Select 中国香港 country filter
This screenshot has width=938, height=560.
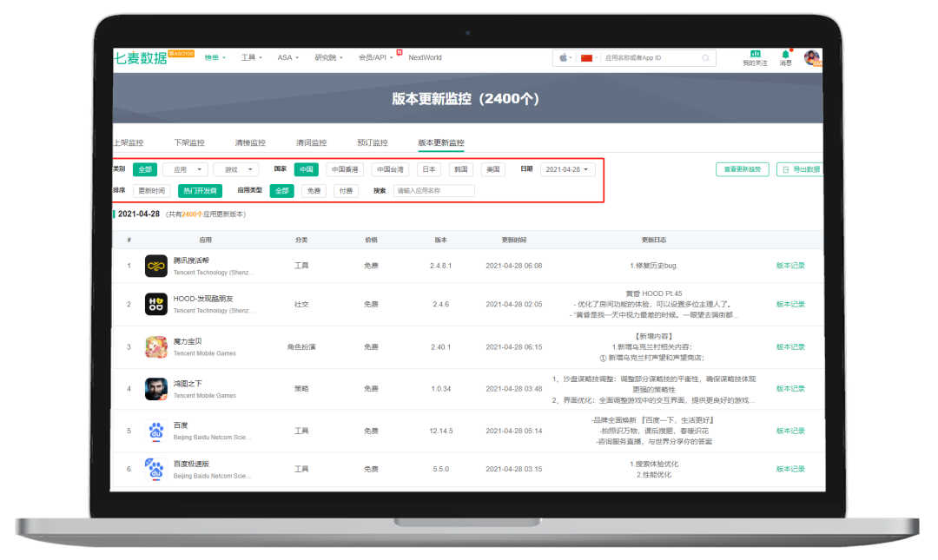[345, 170]
